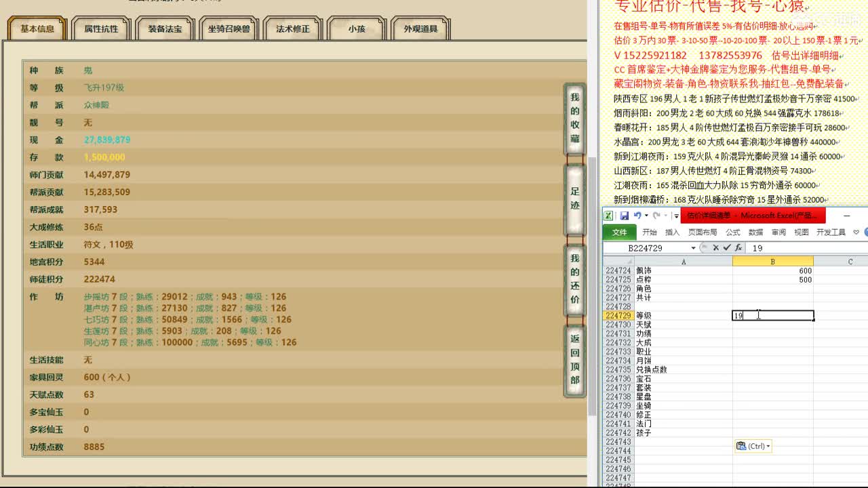Image resolution: width=868 pixels, height=488 pixels.
Task: Click the Excel application logo icon
Action: click(x=608, y=216)
